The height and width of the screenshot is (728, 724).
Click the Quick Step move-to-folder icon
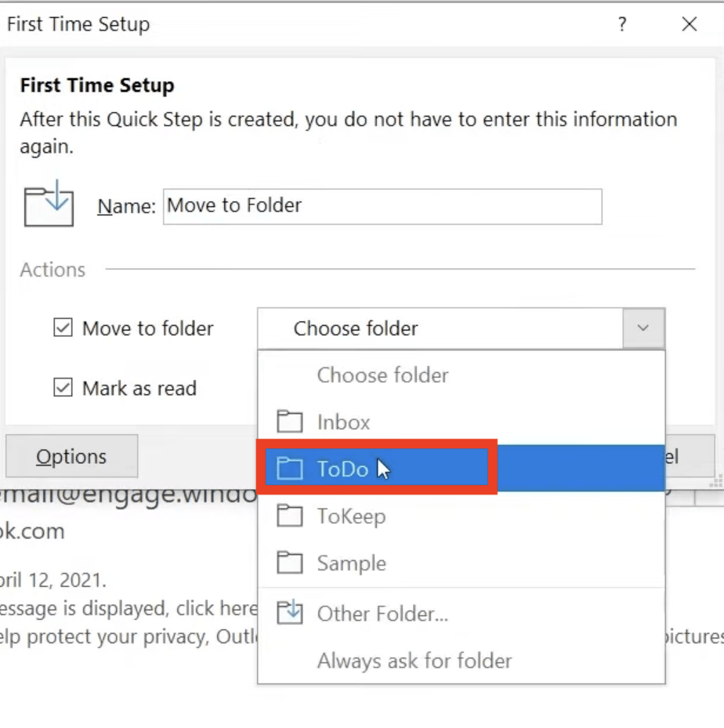49,204
